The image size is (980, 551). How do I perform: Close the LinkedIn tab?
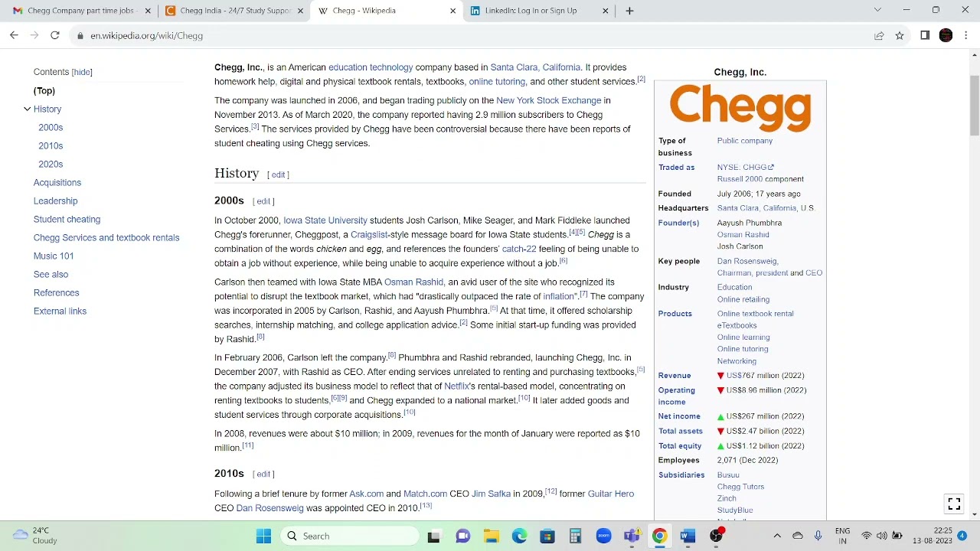pyautogui.click(x=606, y=11)
